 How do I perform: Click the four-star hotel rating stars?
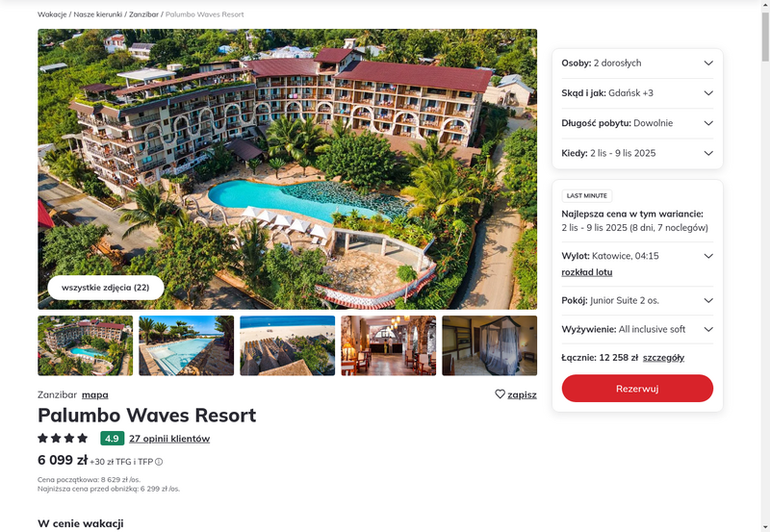point(63,438)
